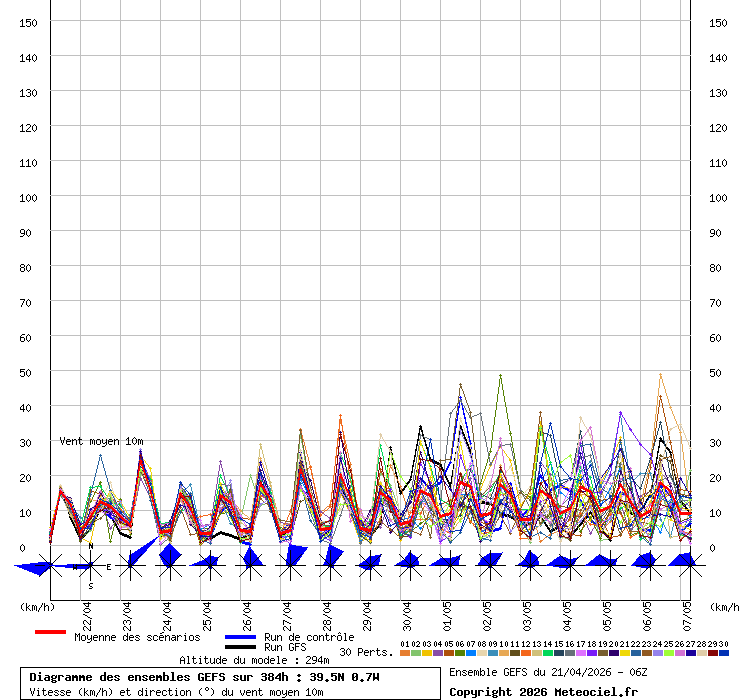Click the 'Copyright 2026 Meteociel.fr' text
Screen dimensions: 740x700
[x=543, y=692]
